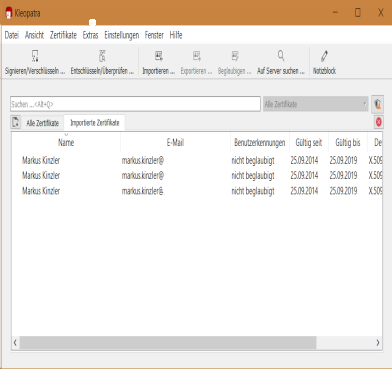
Task: Open the Hilfe menu
Action: pyautogui.click(x=176, y=35)
